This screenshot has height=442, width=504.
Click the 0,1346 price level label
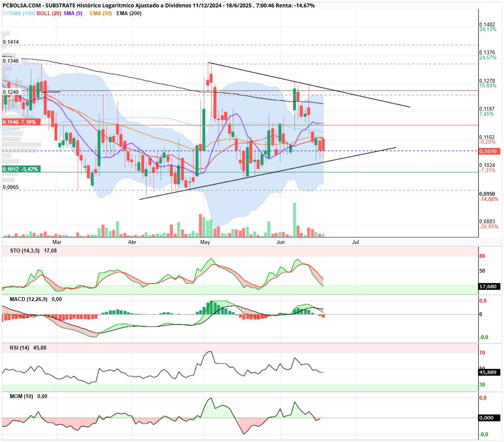click(10, 61)
